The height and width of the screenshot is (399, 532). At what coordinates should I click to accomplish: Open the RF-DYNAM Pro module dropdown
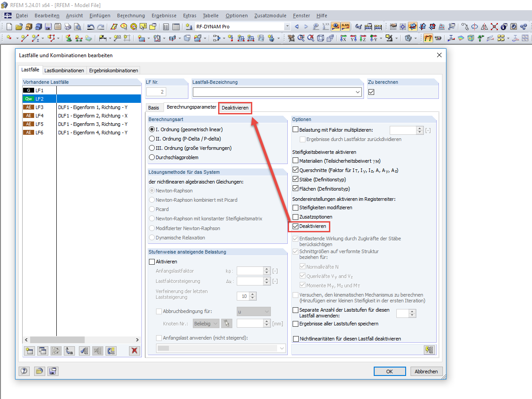pyautogui.click(x=287, y=27)
